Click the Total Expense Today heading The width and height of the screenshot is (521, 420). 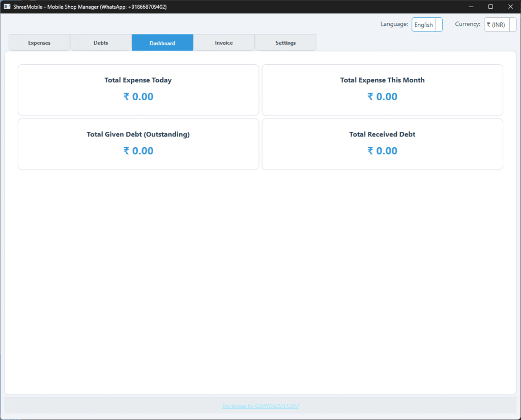138,80
